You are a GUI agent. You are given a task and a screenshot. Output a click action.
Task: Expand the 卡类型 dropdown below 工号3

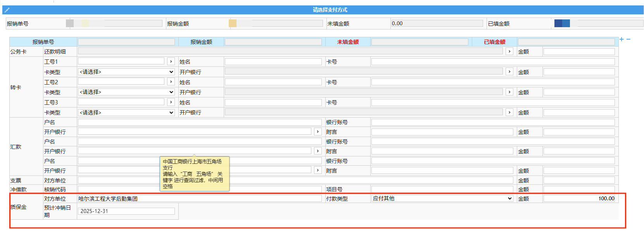(x=126, y=113)
